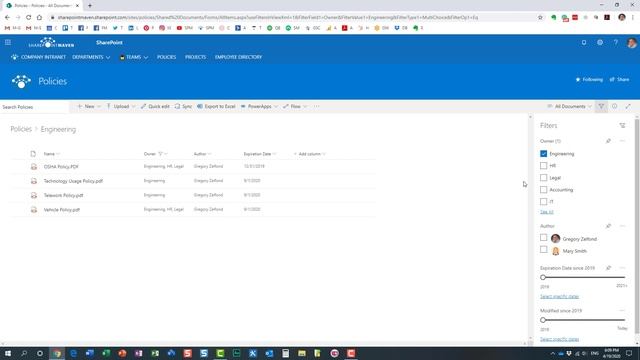The height and width of the screenshot is (360, 640).
Task: Open more options for Author filter
Action: point(622,226)
